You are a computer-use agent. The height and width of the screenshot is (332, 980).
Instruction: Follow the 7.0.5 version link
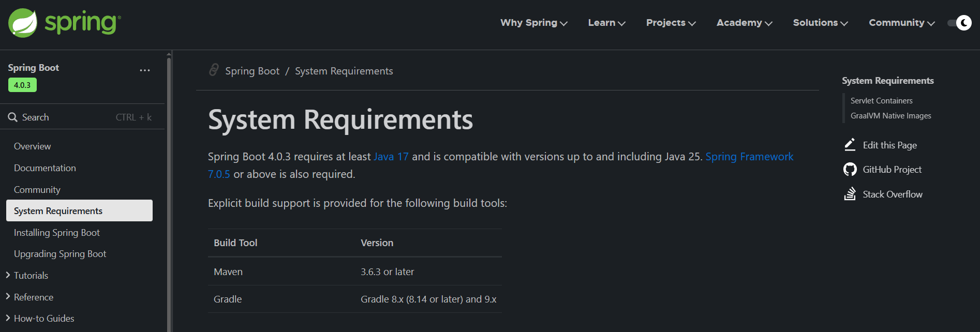219,174
